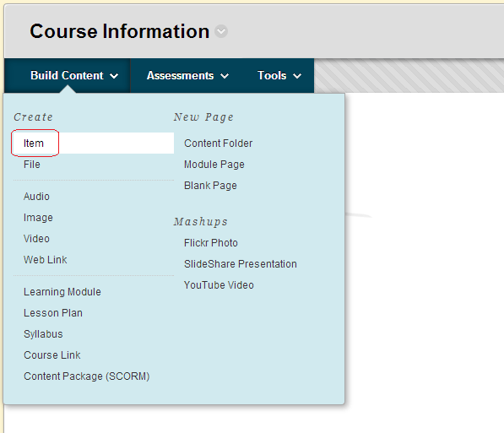
Task: Create a Learning Module
Action: click(x=62, y=292)
